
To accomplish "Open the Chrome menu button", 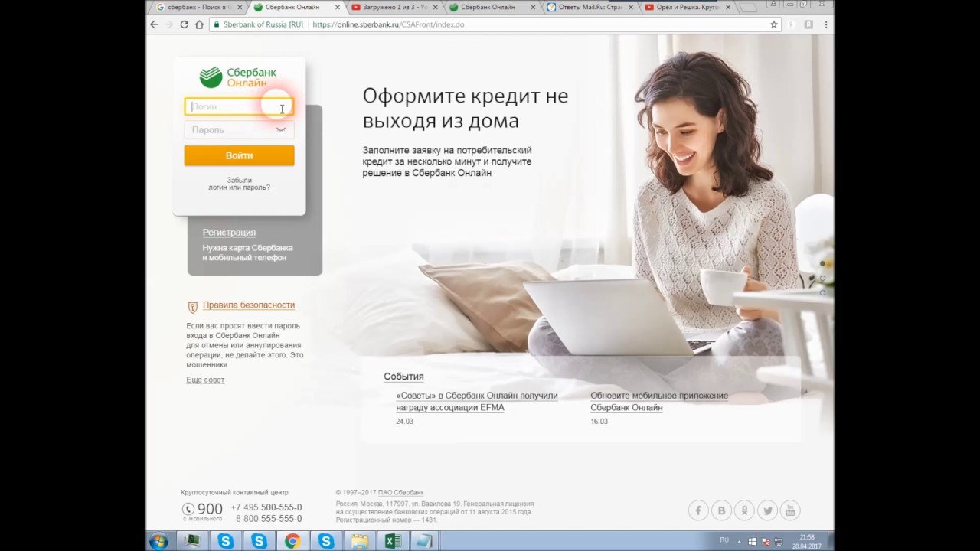I will point(825,24).
